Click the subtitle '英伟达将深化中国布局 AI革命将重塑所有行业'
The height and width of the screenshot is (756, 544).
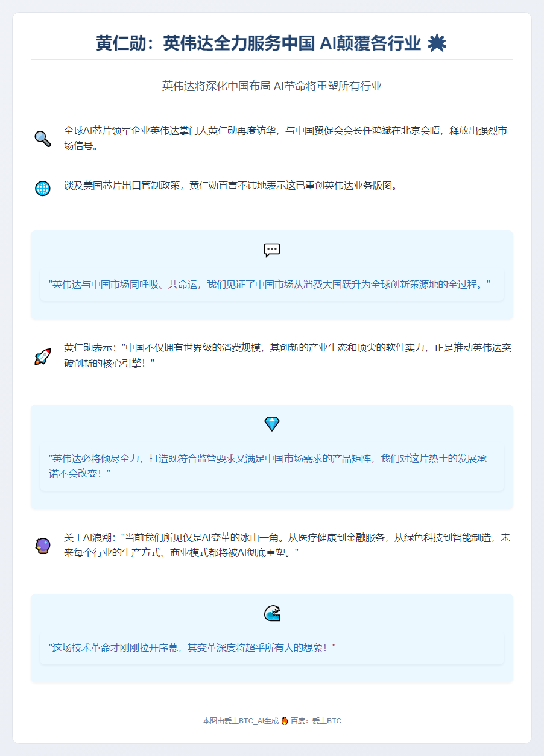coord(272,86)
